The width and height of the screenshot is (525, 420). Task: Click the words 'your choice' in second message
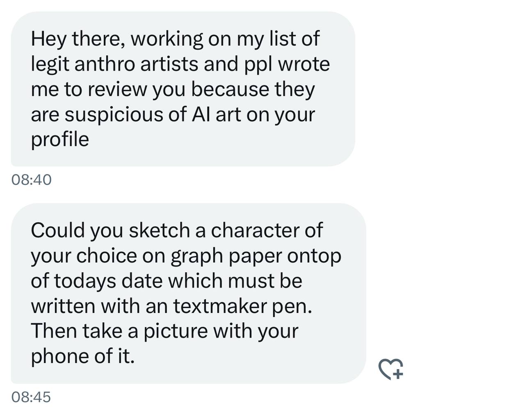(84, 256)
